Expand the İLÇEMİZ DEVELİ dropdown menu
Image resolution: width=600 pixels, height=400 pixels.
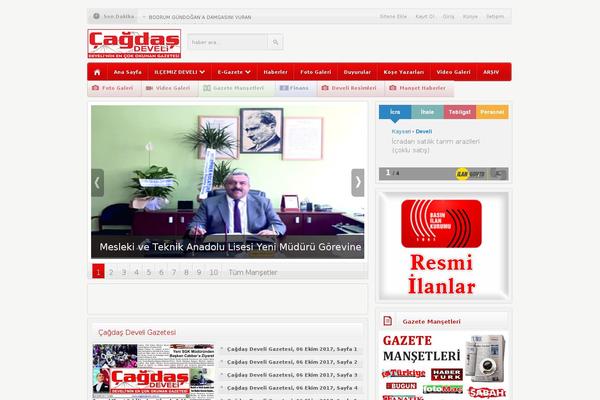coord(179,72)
